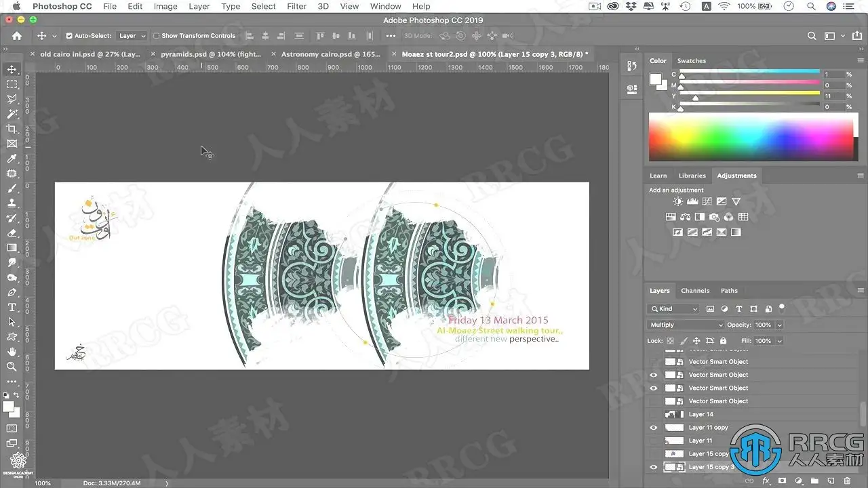Open the Move tool preset picker arrow
Screen dimensions: 868x488
(54, 36)
